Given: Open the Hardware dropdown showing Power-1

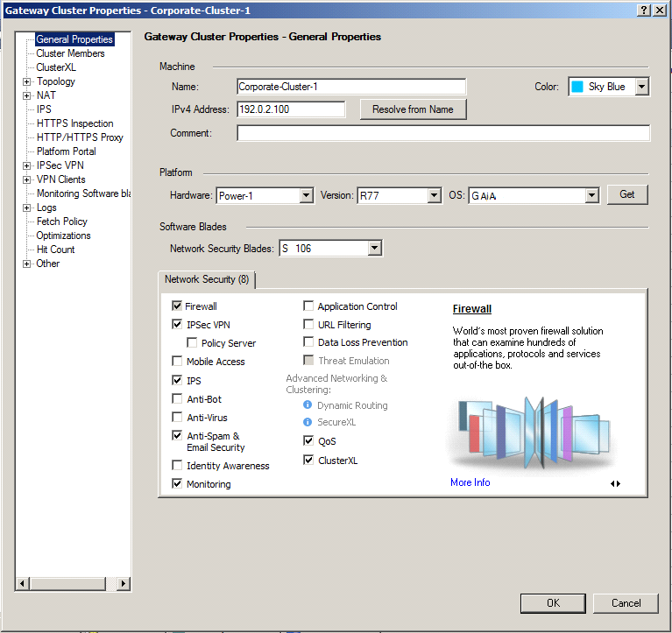Looking at the screenshot, I should (x=306, y=196).
